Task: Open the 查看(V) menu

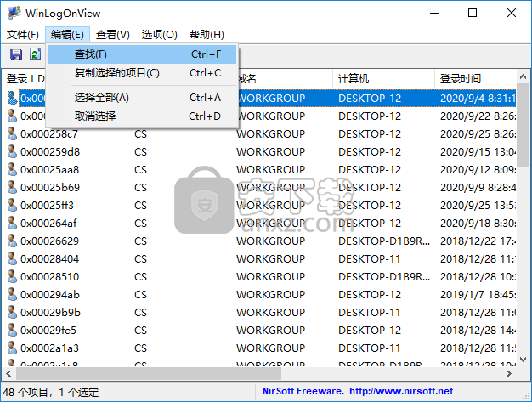Action: pyautogui.click(x=113, y=35)
